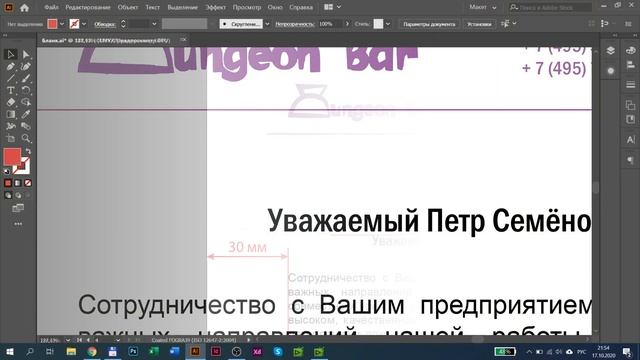Expand the opacity arrow next to 100%

pos(347,24)
